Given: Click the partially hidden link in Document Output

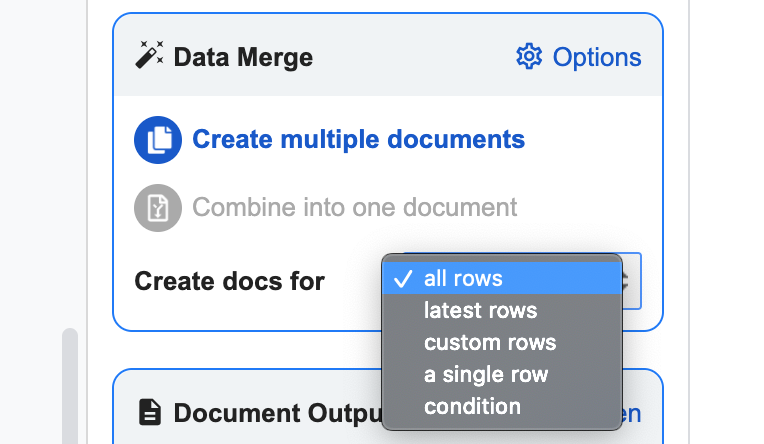Looking at the screenshot, I should click(632, 412).
